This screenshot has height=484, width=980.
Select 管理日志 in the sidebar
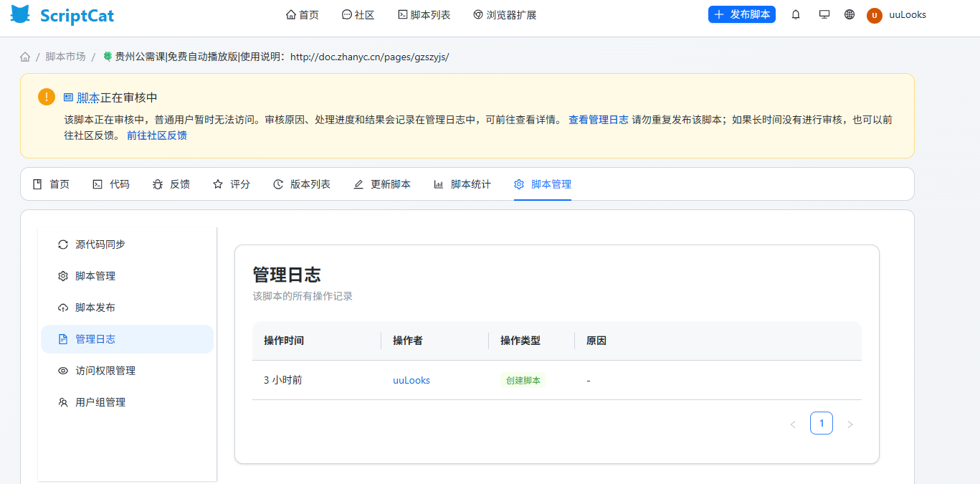point(127,339)
